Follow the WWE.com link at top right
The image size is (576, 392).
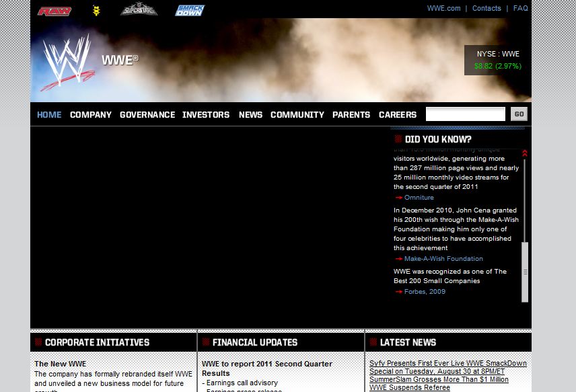pyautogui.click(x=443, y=9)
